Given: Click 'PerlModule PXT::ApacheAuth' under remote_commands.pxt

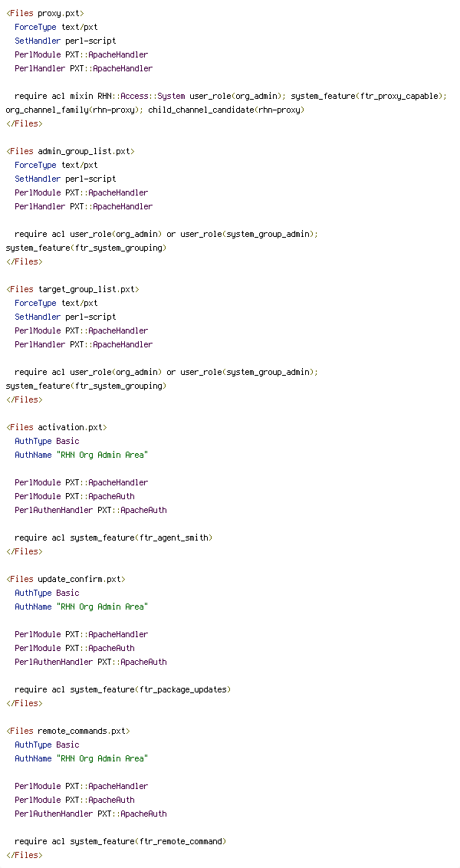Looking at the screenshot, I should [x=74, y=800].
